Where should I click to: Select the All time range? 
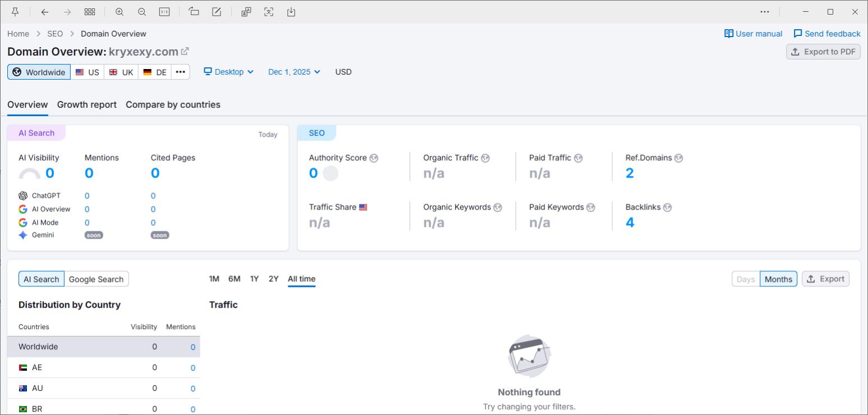301,279
